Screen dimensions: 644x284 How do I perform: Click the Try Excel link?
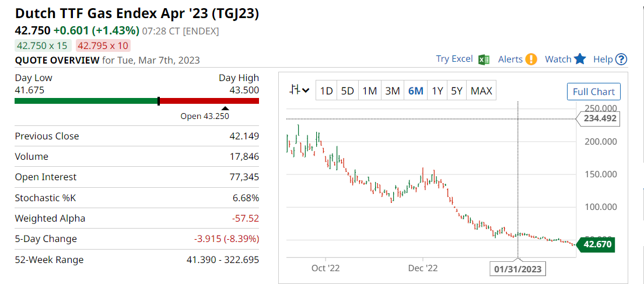[x=454, y=59]
